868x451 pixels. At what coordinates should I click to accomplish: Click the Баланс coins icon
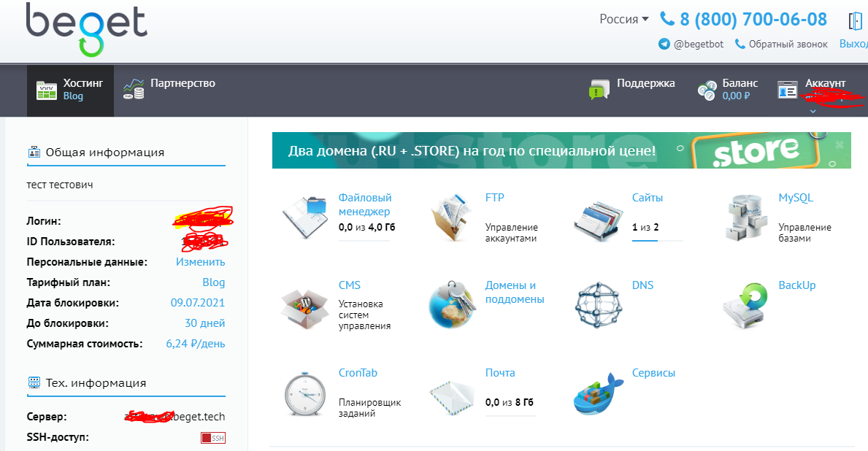point(707,90)
